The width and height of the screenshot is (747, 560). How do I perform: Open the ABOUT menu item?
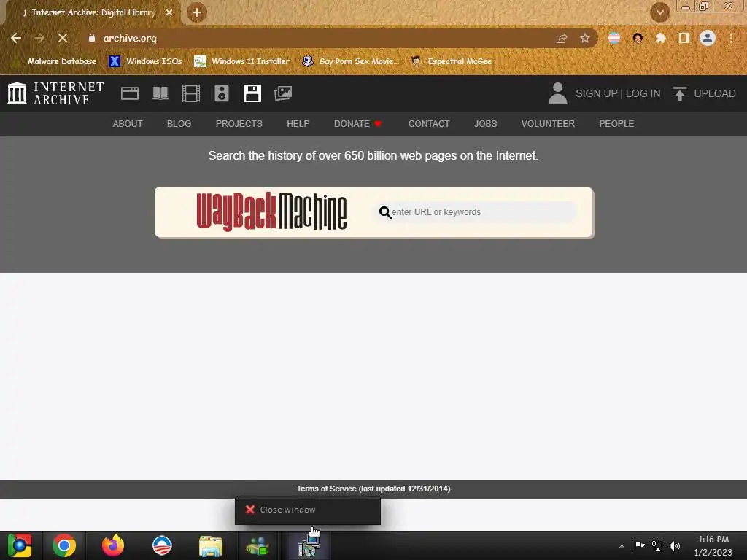128,124
